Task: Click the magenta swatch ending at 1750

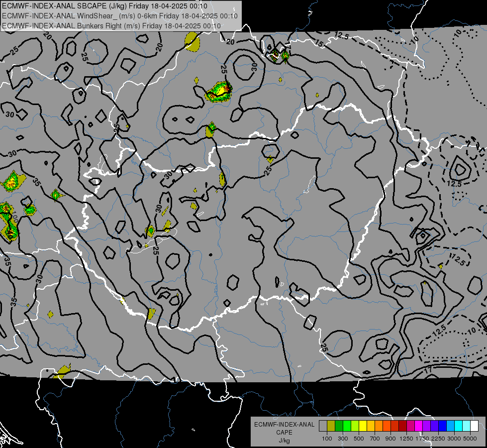Action: click(419, 426)
